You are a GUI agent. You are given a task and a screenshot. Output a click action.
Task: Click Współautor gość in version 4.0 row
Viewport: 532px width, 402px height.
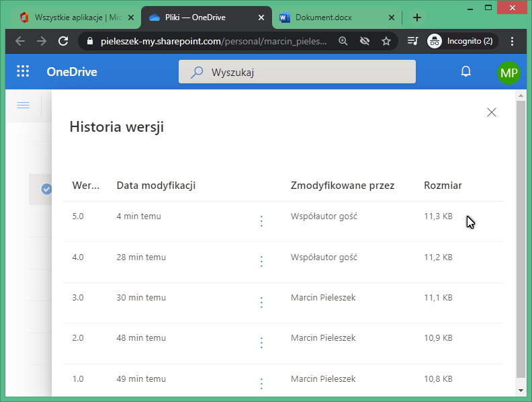click(x=324, y=257)
